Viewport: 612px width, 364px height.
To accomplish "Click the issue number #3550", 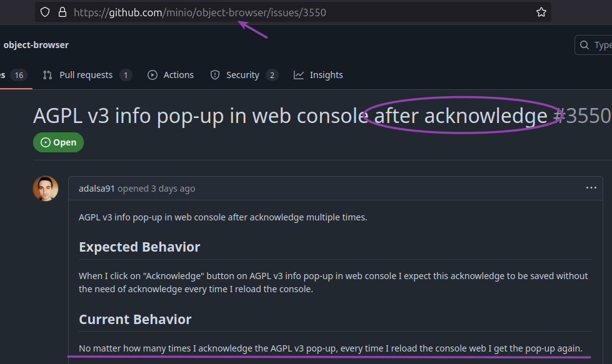I will coord(582,116).
